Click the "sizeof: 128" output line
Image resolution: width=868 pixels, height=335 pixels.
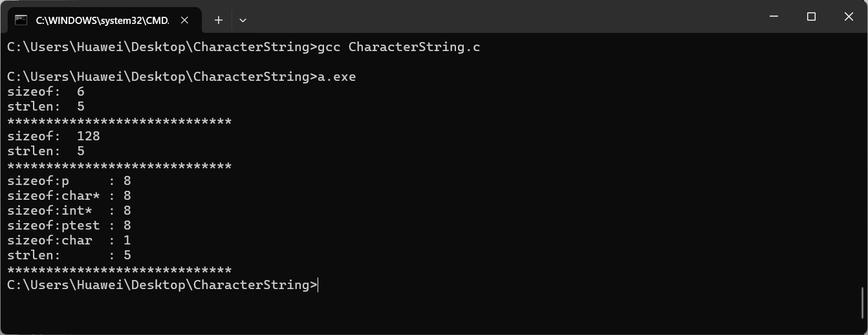pyautogui.click(x=54, y=136)
